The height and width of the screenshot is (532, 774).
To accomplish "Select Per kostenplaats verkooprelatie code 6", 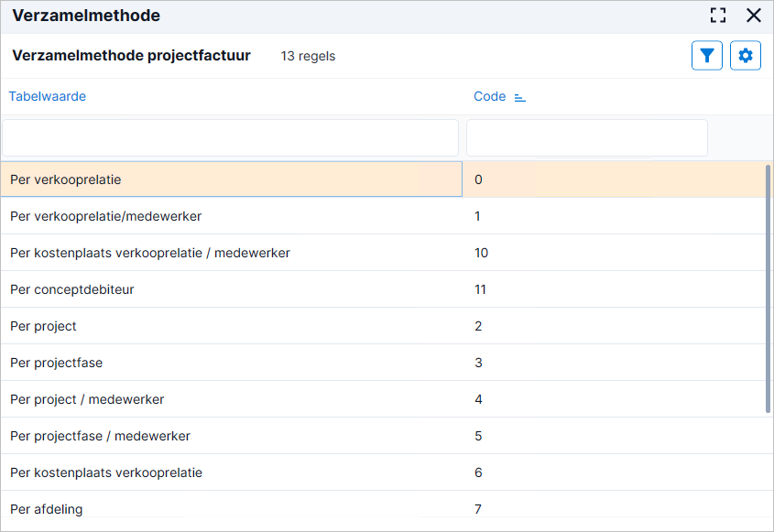I will click(383, 472).
